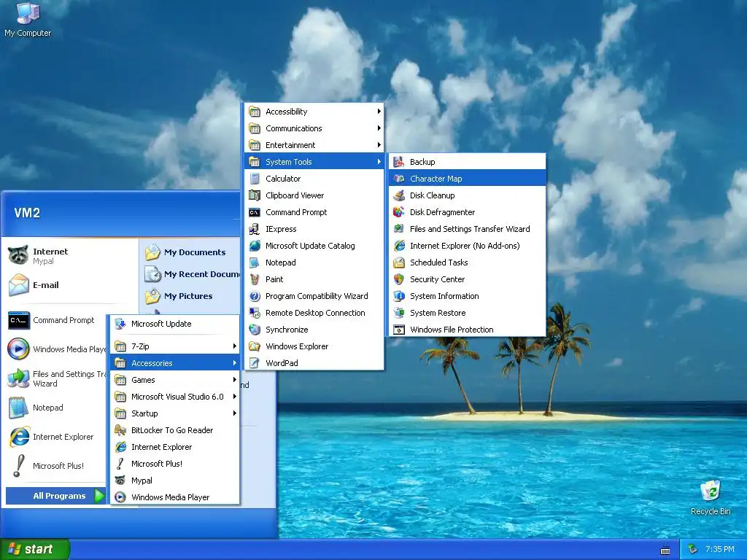Expand the Accessories submenu arrow
This screenshot has width=747, height=560.
[x=234, y=363]
